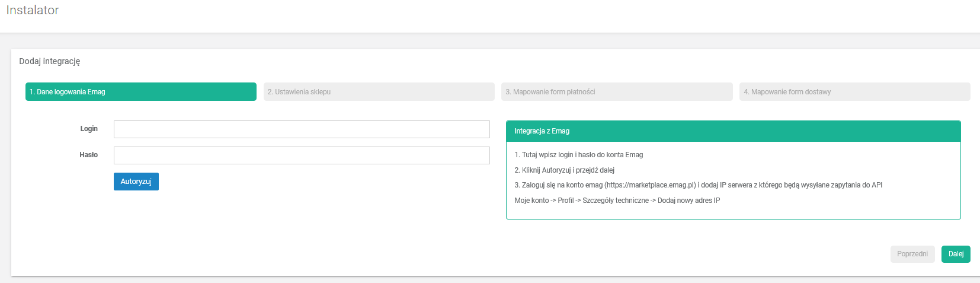Click the "Integracja z Emag" panel header
The width and height of the screenshot is (980, 283).
tap(733, 131)
